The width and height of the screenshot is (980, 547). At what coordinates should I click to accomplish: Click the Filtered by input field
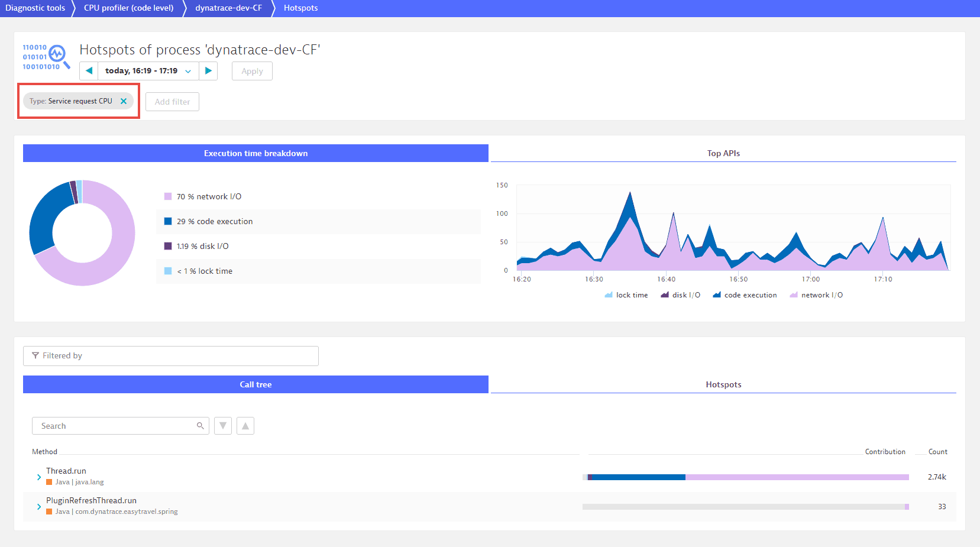tap(171, 356)
